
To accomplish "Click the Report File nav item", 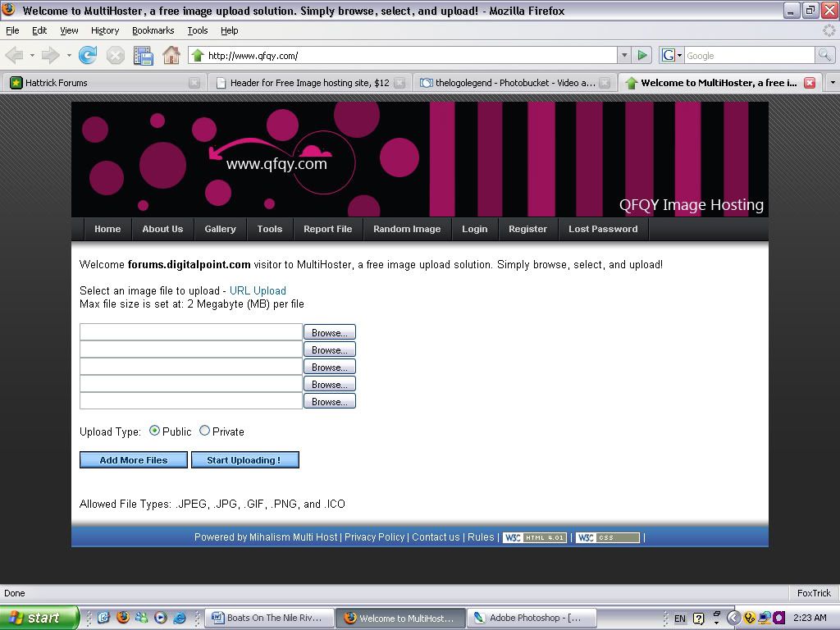I will click(x=328, y=230).
